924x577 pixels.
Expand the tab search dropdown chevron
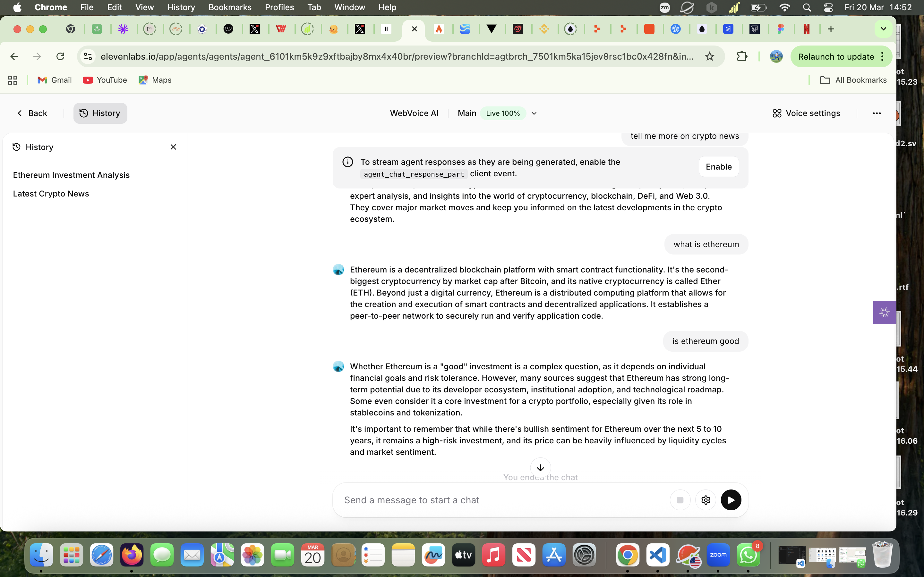[883, 29]
